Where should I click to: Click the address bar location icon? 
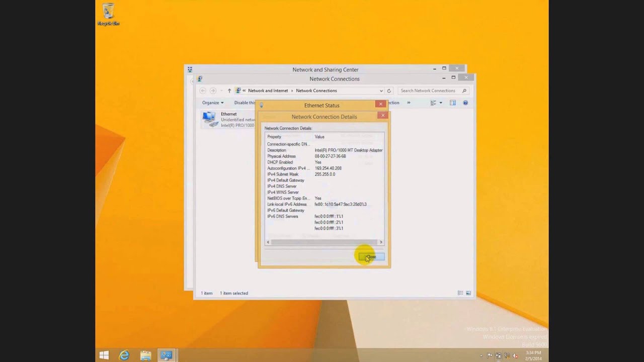click(x=238, y=90)
